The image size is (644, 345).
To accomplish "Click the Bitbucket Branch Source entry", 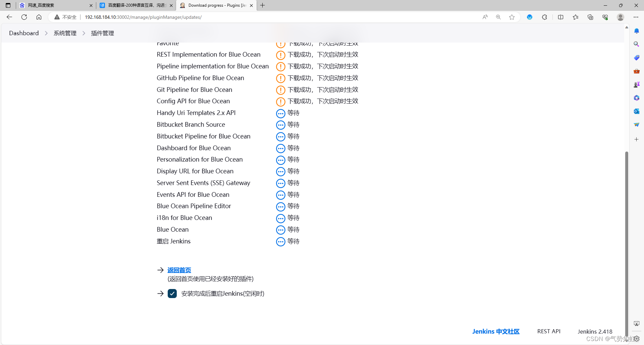I will click(x=191, y=124).
